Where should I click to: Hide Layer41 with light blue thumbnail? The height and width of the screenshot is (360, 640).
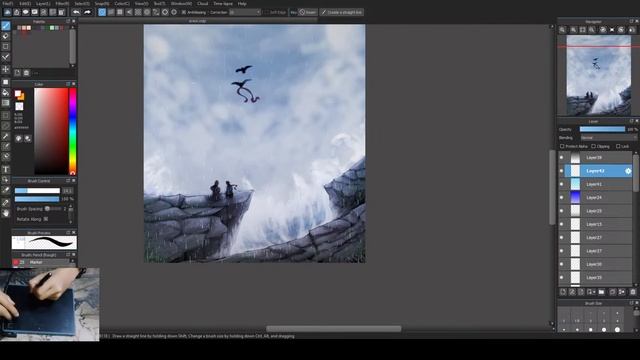[x=562, y=184]
